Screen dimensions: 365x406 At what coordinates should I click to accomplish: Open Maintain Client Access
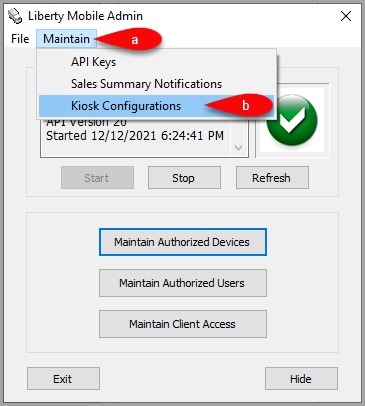[x=183, y=324]
